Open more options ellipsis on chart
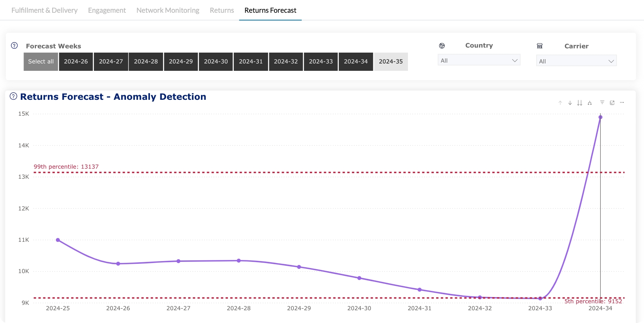 coord(622,103)
